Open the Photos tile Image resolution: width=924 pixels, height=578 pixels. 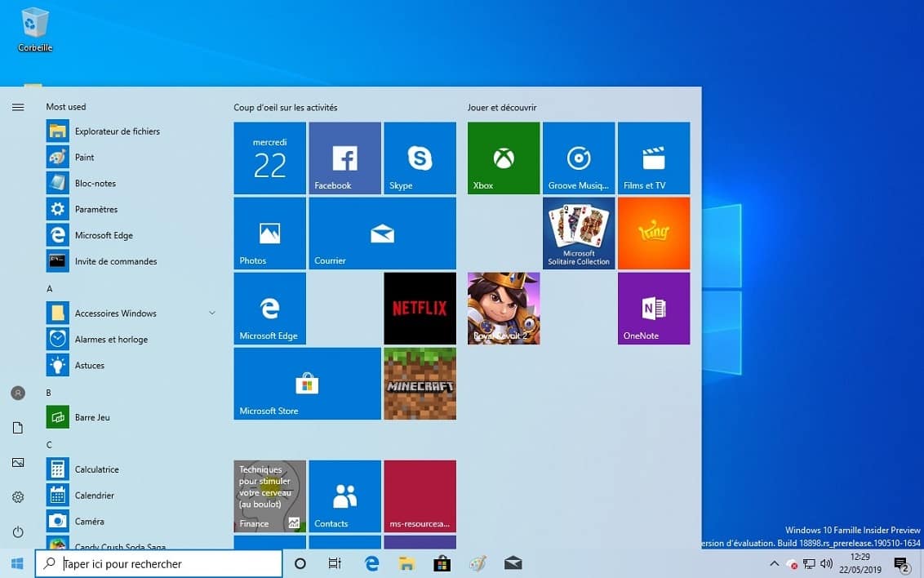pos(270,233)
